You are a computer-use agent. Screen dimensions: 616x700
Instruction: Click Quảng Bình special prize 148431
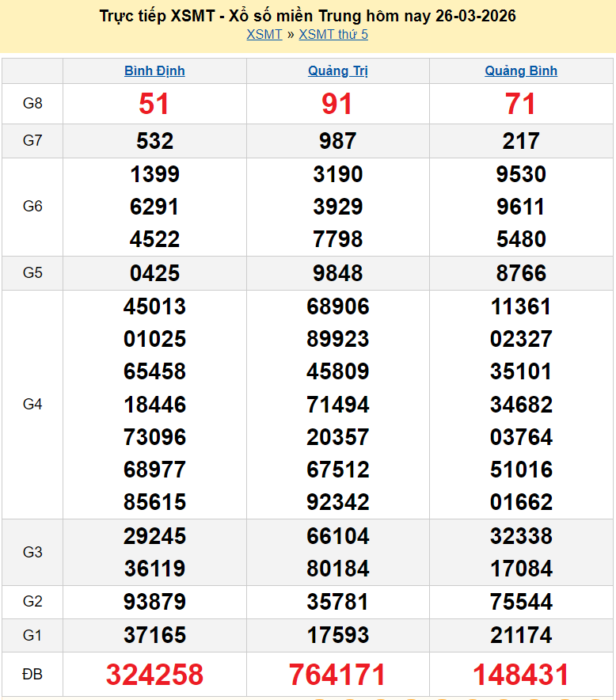(521, 675)
